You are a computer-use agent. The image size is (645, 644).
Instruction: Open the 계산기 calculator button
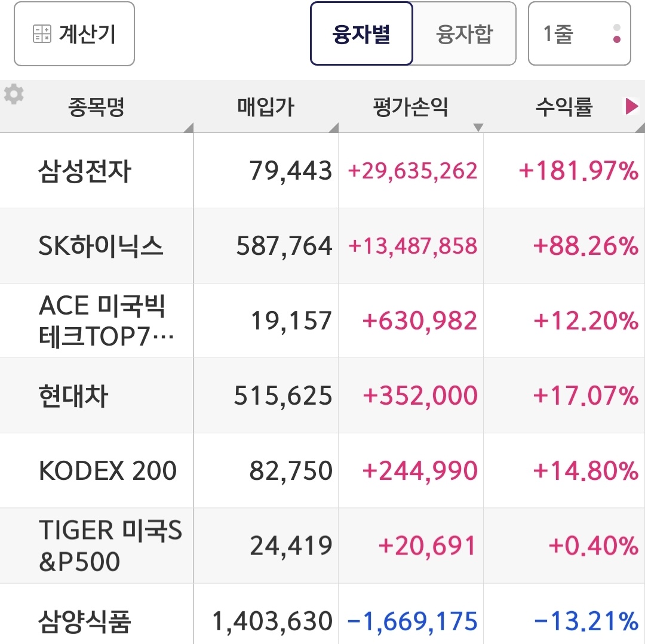click(74, 34)
